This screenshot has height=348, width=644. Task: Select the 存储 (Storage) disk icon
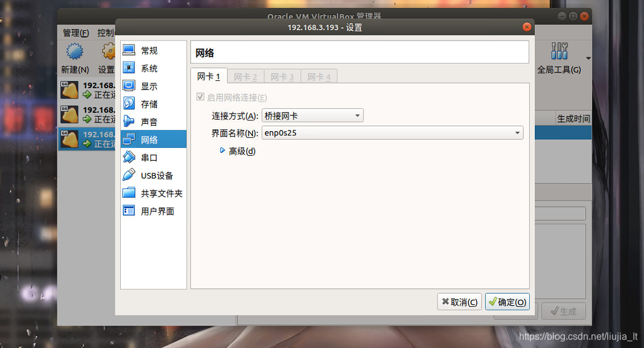click(x=129, y=103)
